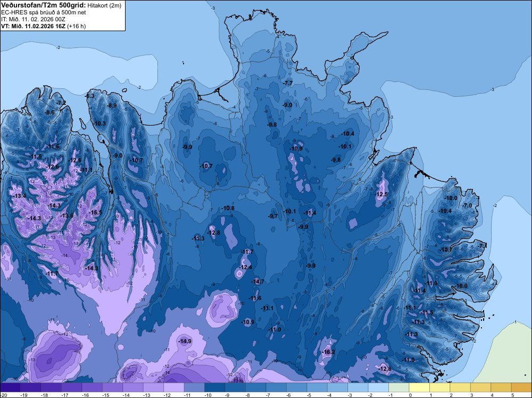The image size is (532, 398).
Task: Click the -12.5 temperature label
Action: [381, 194]
